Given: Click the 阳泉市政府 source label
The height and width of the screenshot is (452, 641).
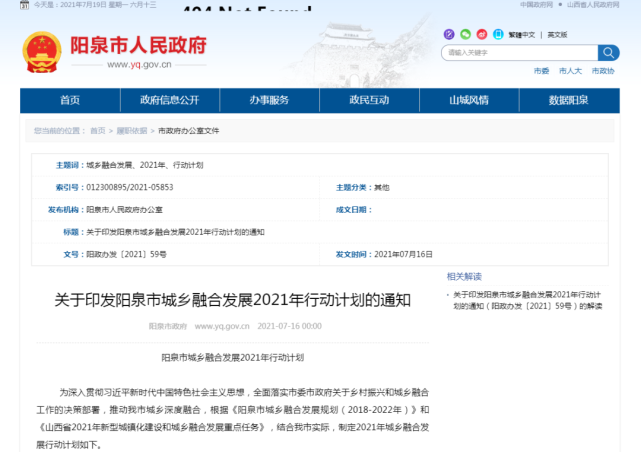Looking at the screenshot, I should coord(168,326).
